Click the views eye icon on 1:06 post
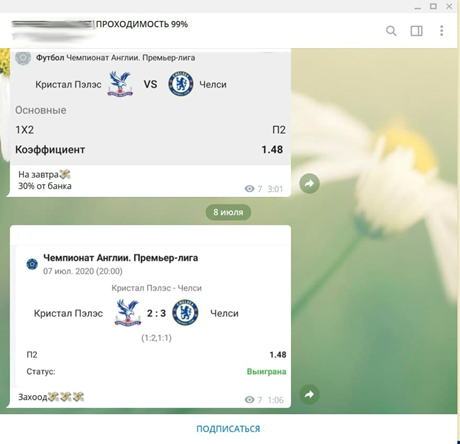 pos(249,399)
